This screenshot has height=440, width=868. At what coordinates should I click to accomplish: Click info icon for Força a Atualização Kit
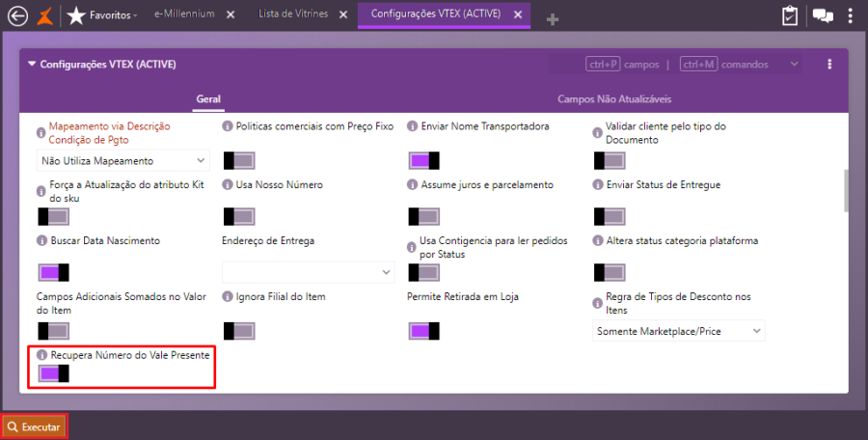(41, 191)
